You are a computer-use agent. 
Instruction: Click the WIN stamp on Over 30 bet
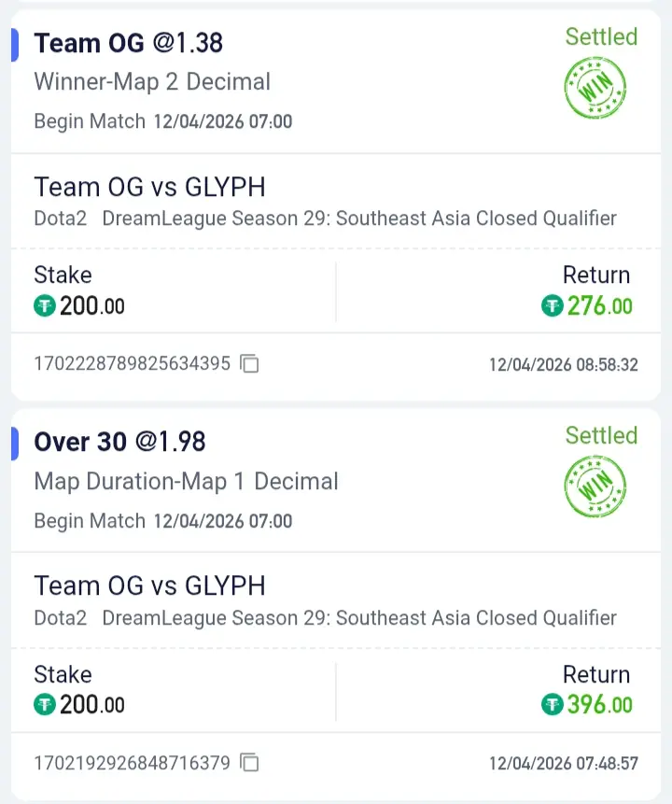pos(595,487)
